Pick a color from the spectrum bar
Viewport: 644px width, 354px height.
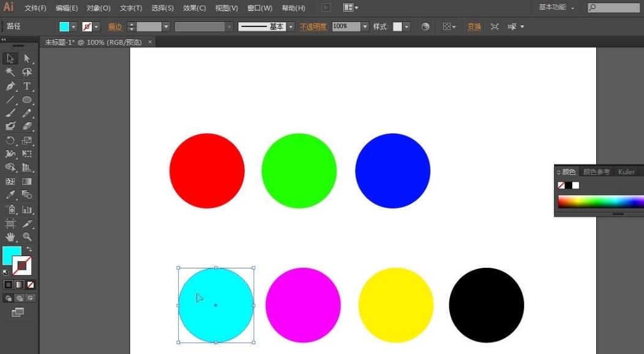point(600,202)
